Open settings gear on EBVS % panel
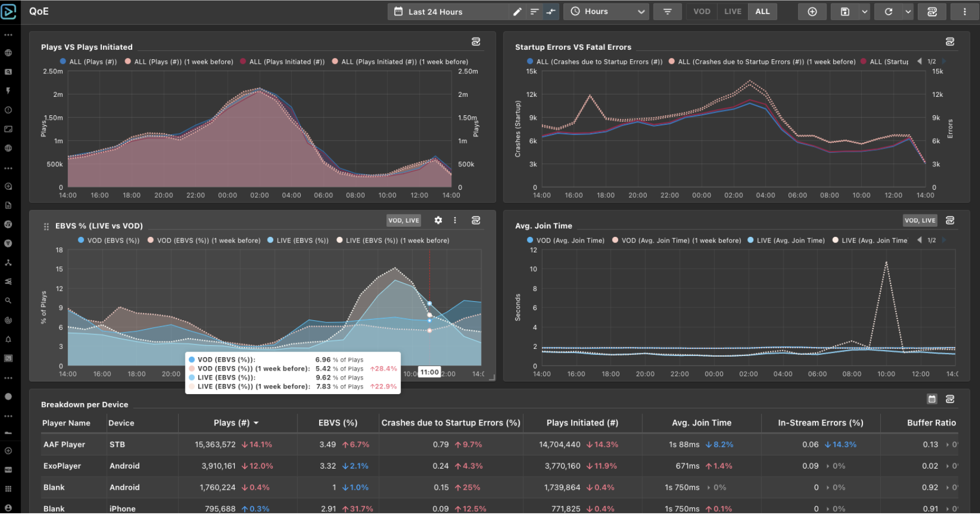The image size is (980, 515). point(438,220)
